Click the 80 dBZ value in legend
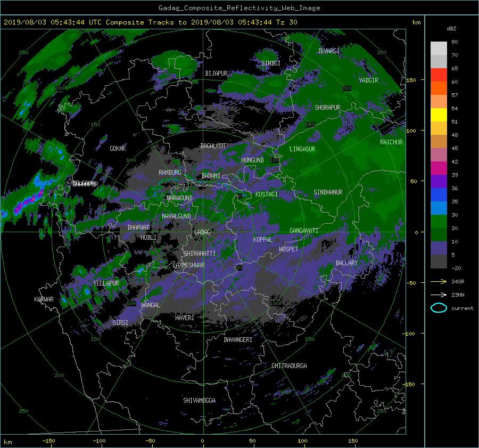The height and width of the screenshot is (448, 479). (x=455, y=42)
